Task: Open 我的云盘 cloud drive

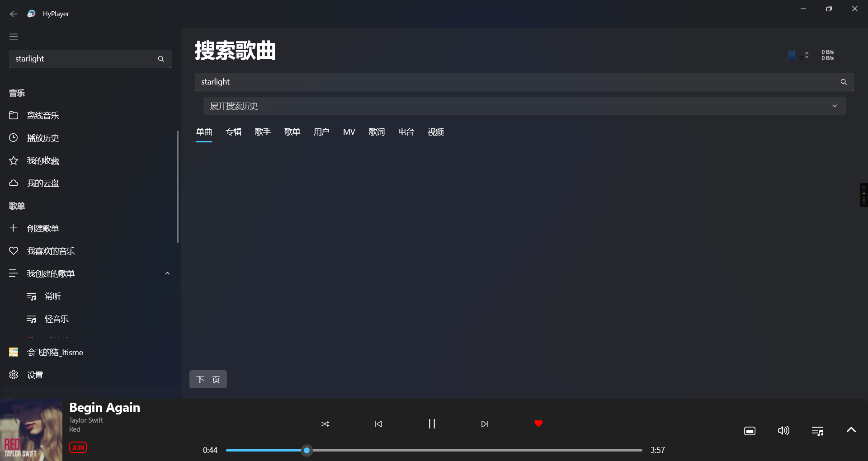Action: pos(42,183)
